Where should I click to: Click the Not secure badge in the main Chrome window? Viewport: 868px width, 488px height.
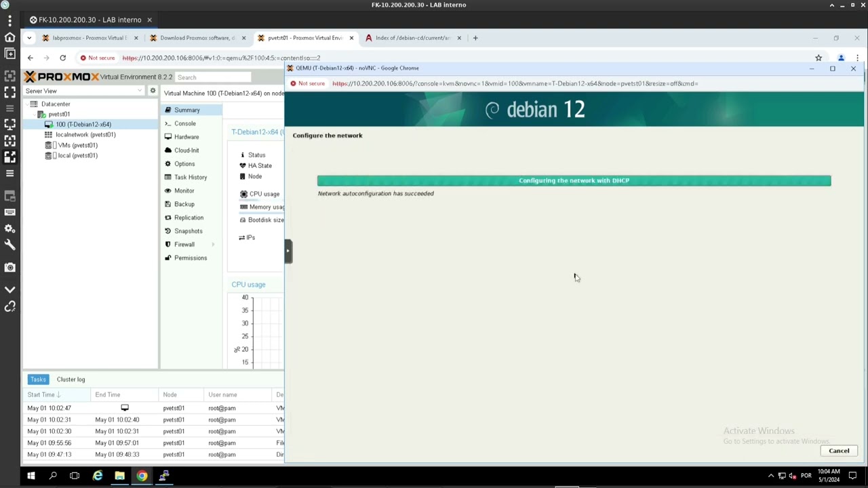click(98, 58)
